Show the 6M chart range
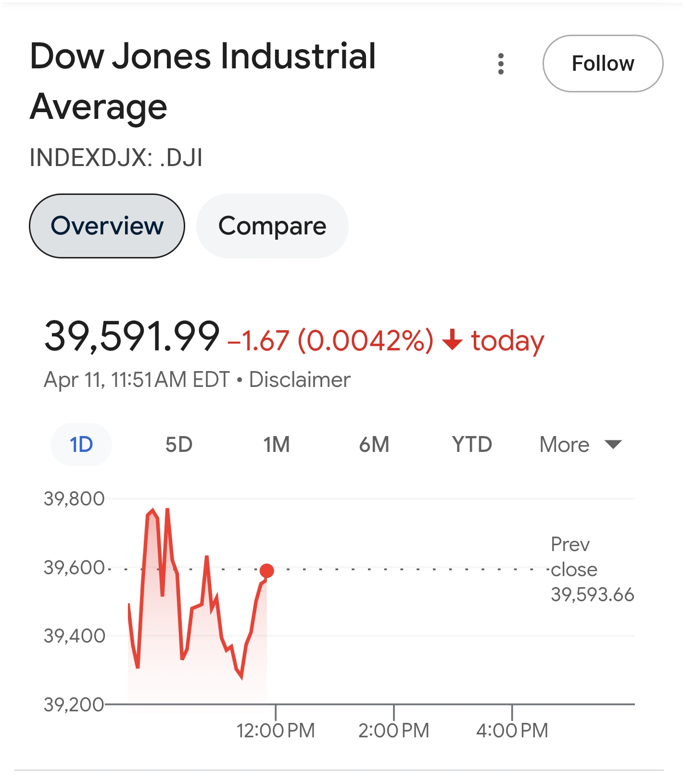The width and height of the screenshot is (683, 784). 374,444
